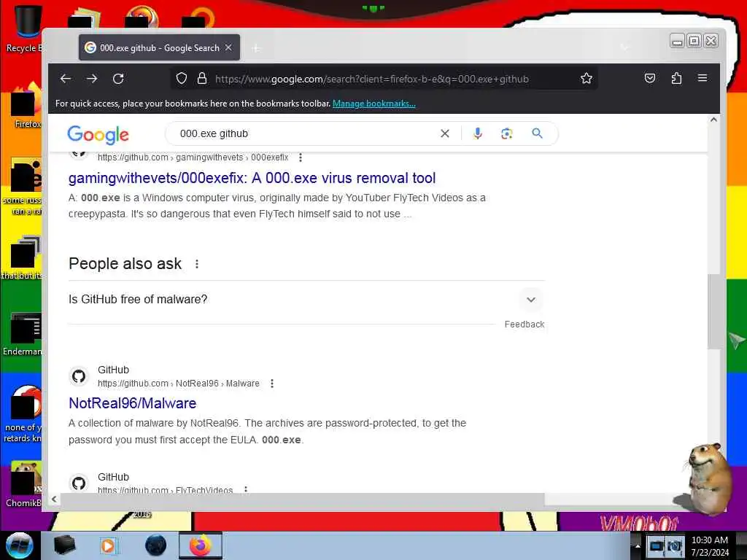Go back with the Firefox back arrow
Viewport: 747px width, 560px height.
66,79
